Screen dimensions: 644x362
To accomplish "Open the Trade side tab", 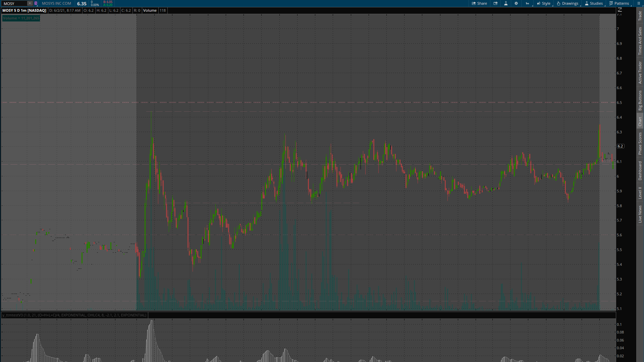I will (x=640, y=16).
